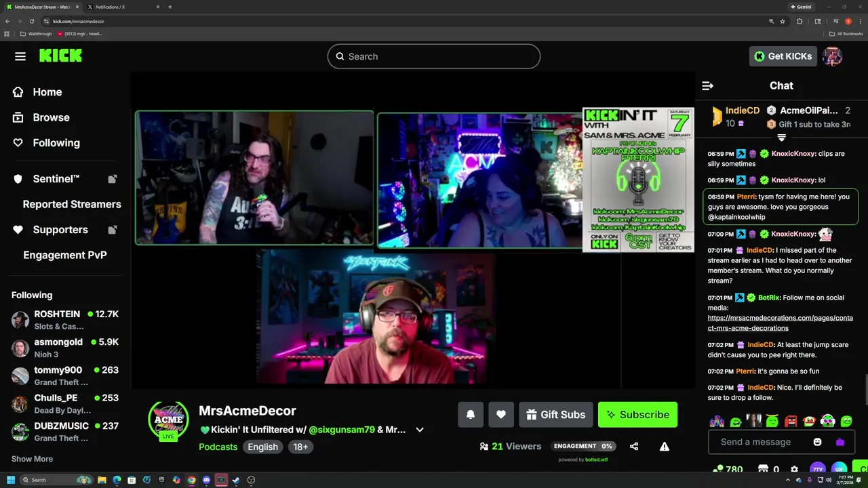868x488 pixels.
Task: Click the KICK logo
Action: (x=60, y=56)
